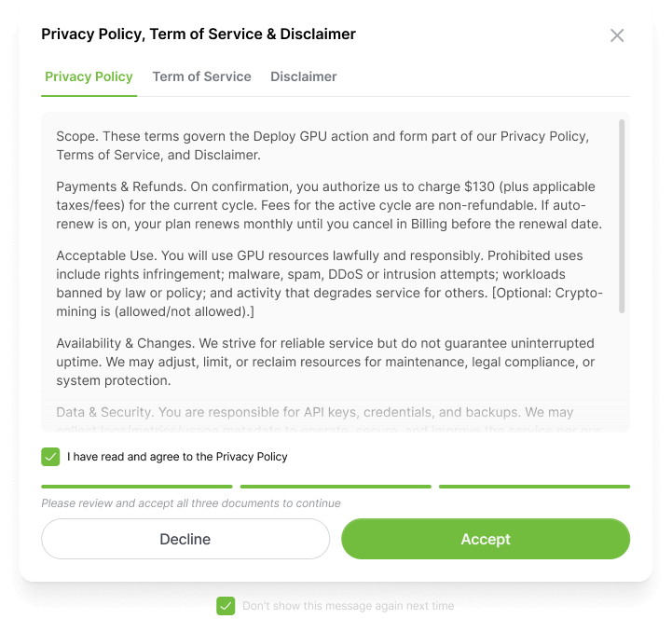The height and width of the screenshot is (619, 672).
Task: Uncheck the Privacy Policy agreement checkbox
Action: click(50, 457)
